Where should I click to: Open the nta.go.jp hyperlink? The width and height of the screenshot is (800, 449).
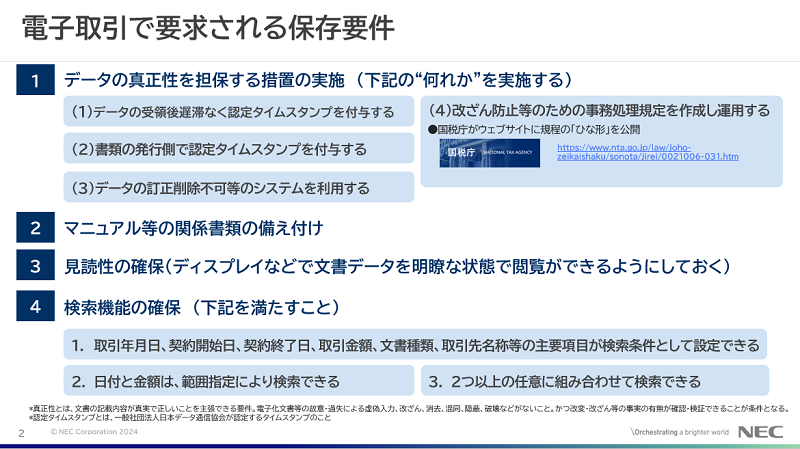pos(647,152)
